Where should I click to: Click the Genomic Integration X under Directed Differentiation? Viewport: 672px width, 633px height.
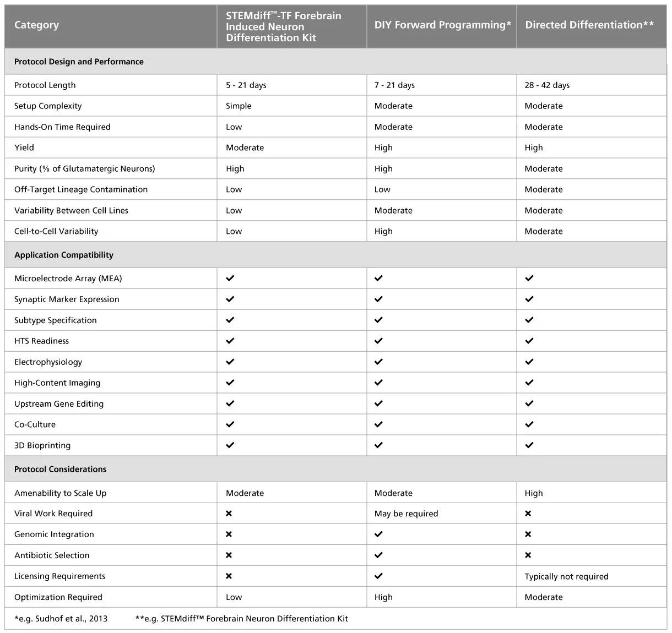click(x=528, y=534)
